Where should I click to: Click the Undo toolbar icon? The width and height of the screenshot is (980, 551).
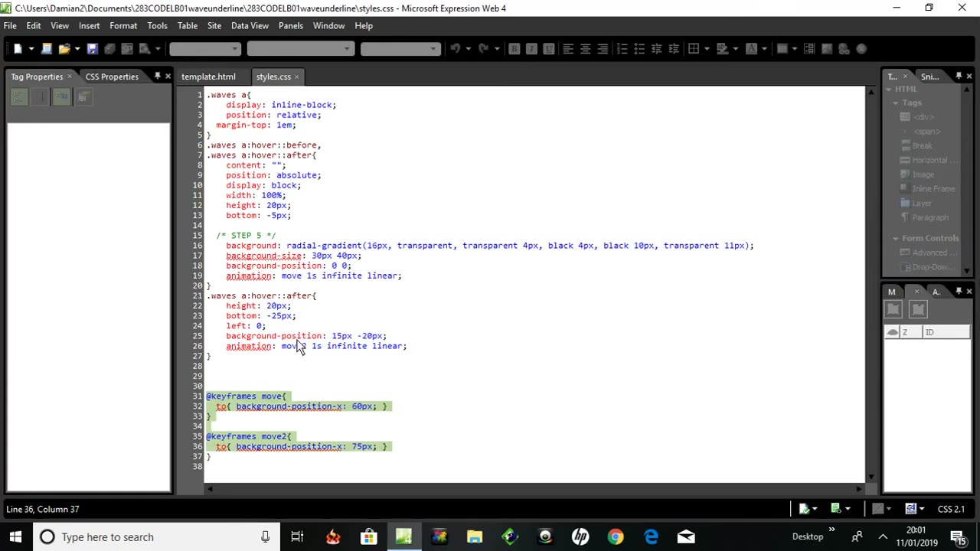point(455,49)
